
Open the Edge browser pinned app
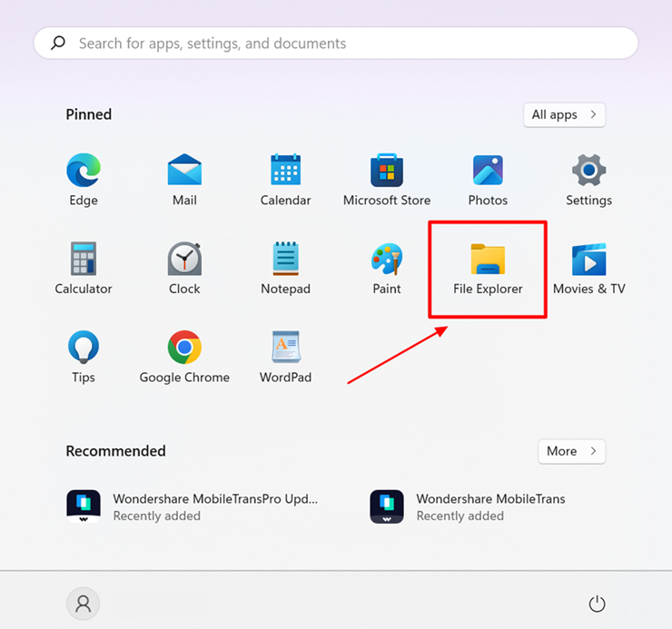tap(84, 180)
